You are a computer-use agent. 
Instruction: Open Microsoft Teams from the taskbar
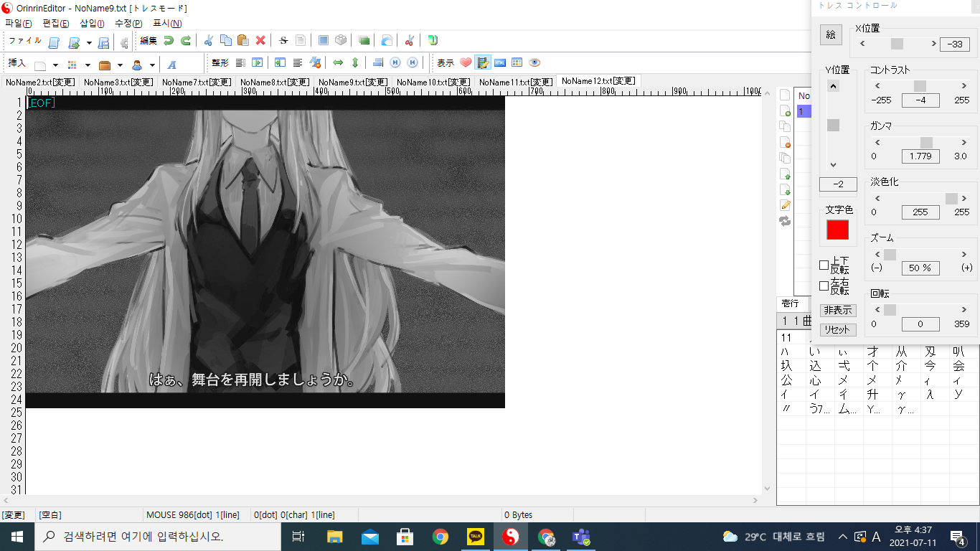580,537
